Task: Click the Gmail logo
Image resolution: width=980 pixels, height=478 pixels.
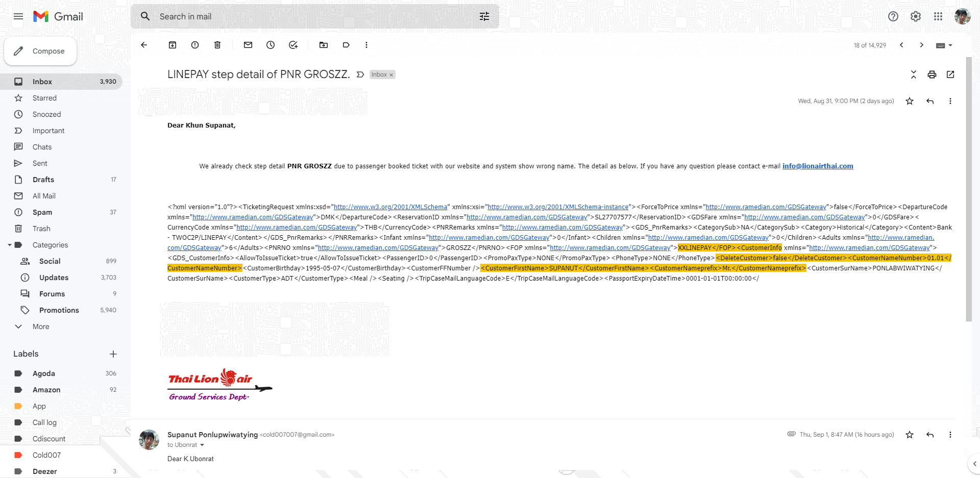Action: [x=58, y=16]
